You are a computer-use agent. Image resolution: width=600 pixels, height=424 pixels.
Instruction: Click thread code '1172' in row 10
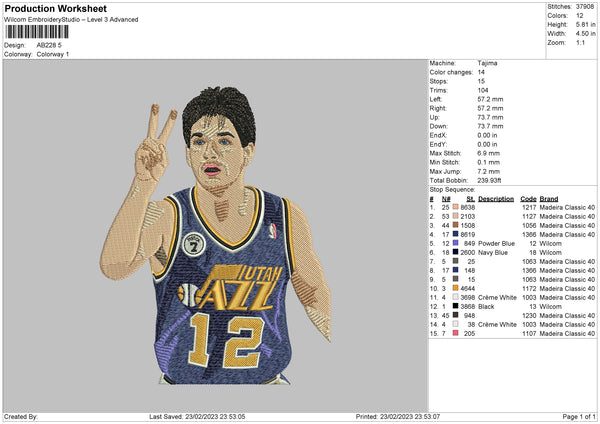[529, 289]
